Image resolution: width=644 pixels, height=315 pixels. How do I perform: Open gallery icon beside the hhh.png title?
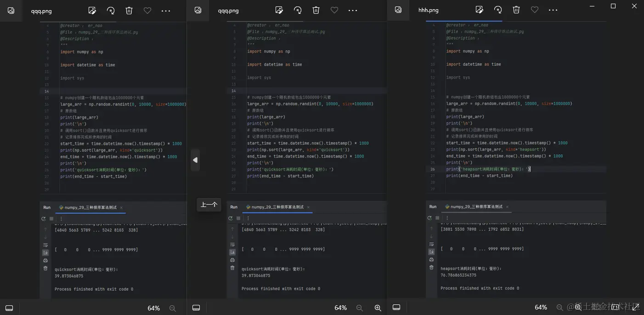pos(398,10)
